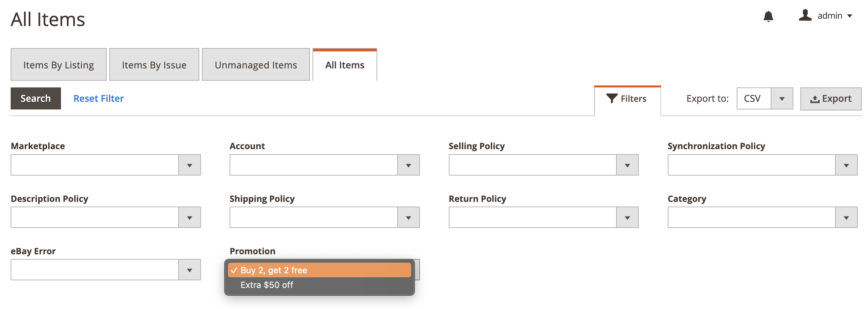Viewport: 868px width, 309px height.
Task: Expand the Synchronization Policy dropdown
Action: tap(846, 165)
